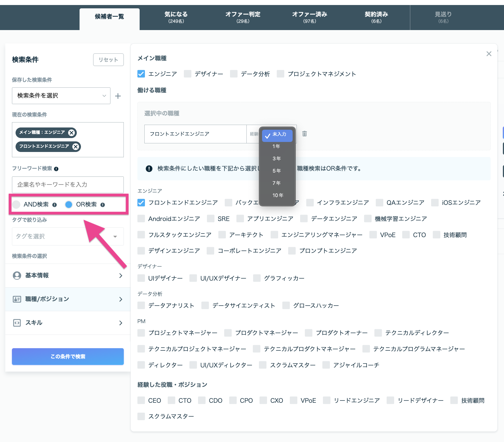The image size is (504, 442).
Task: Focus the 企業名やキーワードを入力 search field
Action: click(x=68, y=185)
